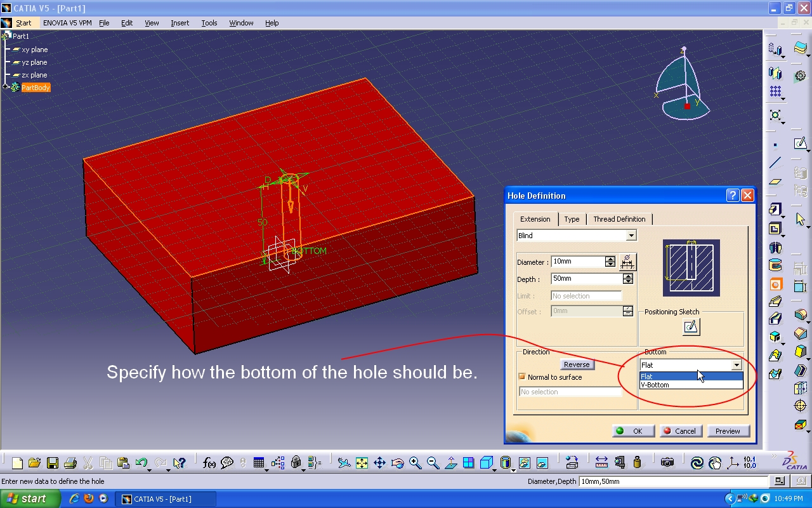This screenshot has width=812, height=508.
Task: Switch to the Thread Definition tab
Action: [x=619, y=219]
